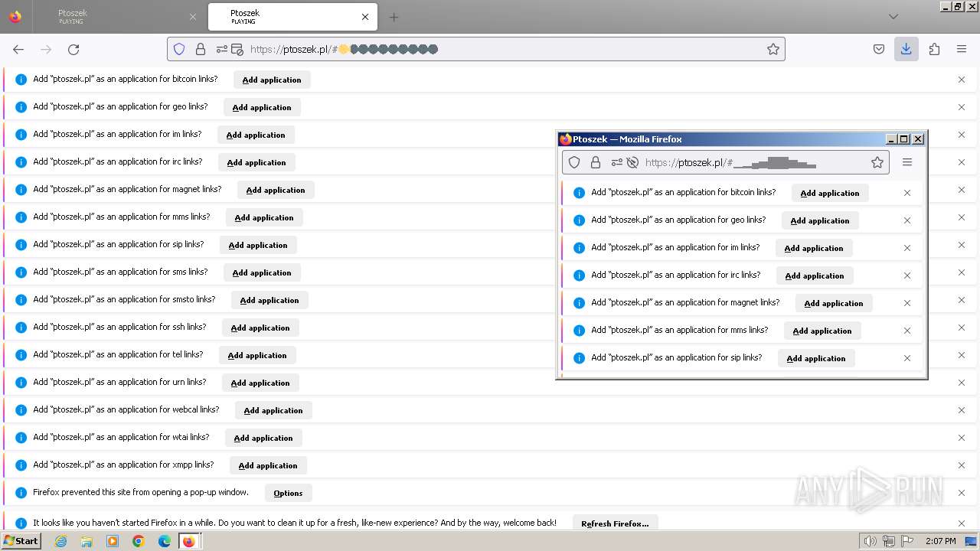
Task: Go back to the previous page
Action: pyautogui.click(x=18, y=49)
